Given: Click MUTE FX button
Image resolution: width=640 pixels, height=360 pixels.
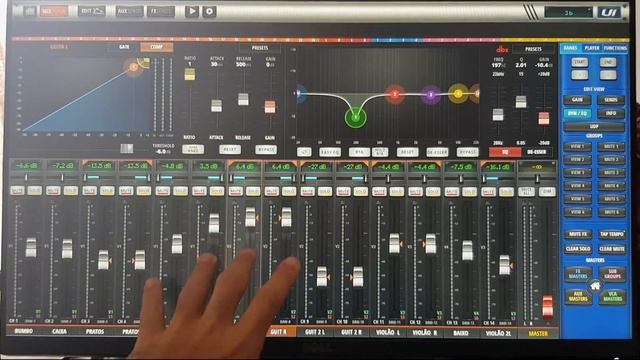Looking at the screenshot, I should tap(578, 234).
